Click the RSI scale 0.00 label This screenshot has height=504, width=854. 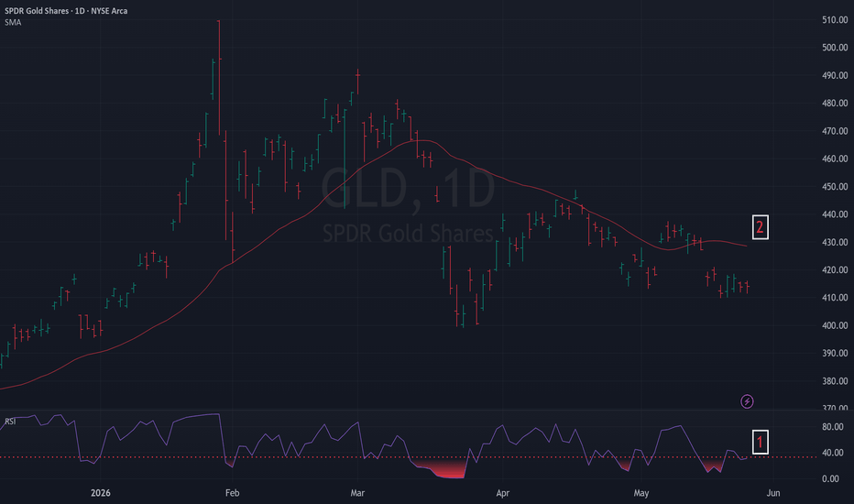click(830, 479)
